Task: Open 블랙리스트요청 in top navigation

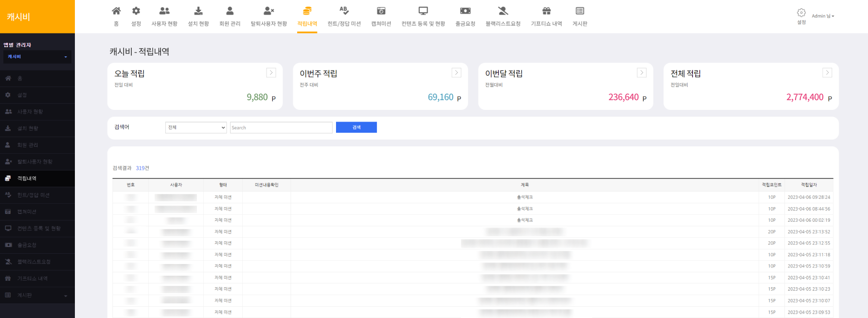Action: tap(503, 17)
